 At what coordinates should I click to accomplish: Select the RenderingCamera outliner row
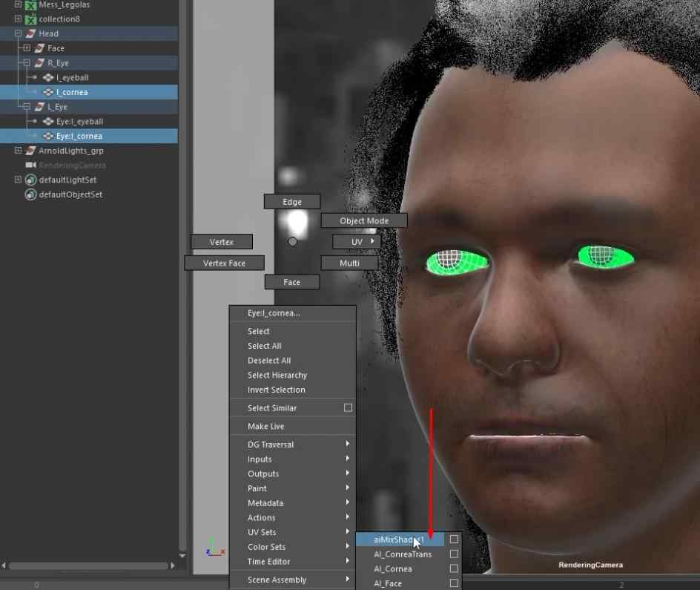click(89, 165)
